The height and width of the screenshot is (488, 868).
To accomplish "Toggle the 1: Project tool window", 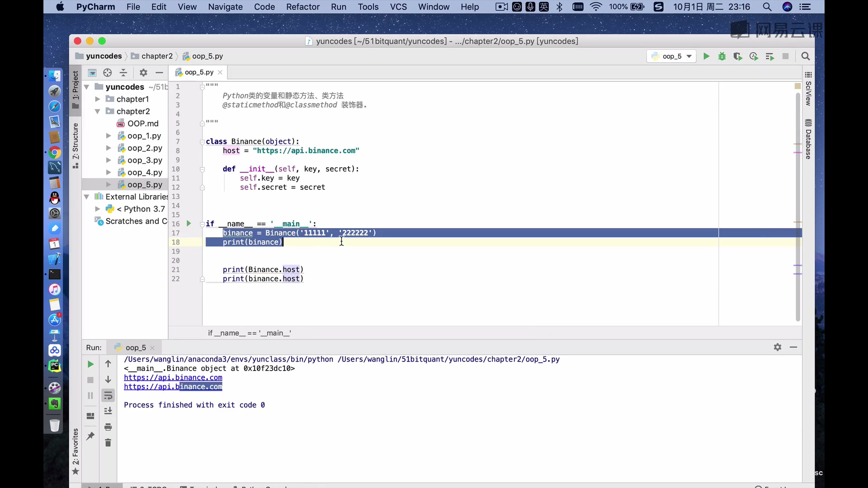I will 75,89.
